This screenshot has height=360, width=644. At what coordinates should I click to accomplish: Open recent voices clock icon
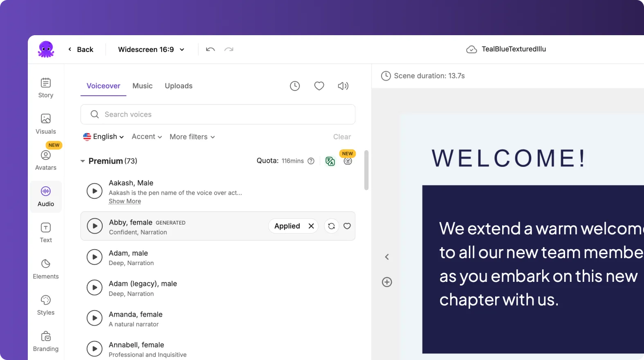tap(295, 86)
